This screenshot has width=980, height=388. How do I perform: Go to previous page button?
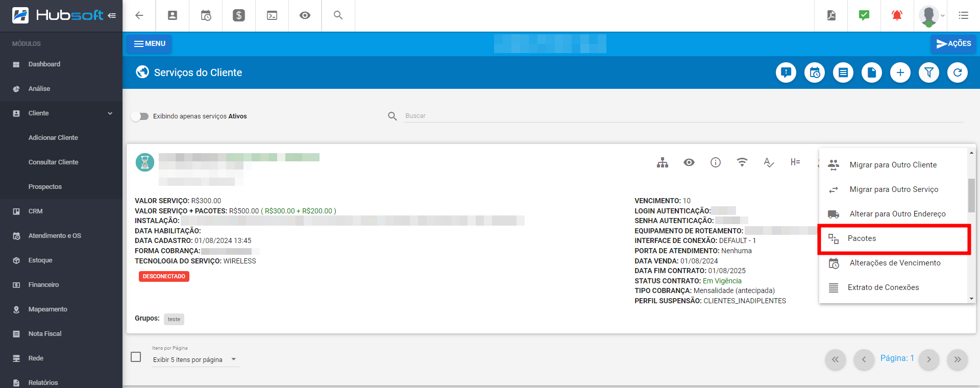point(864,359)
